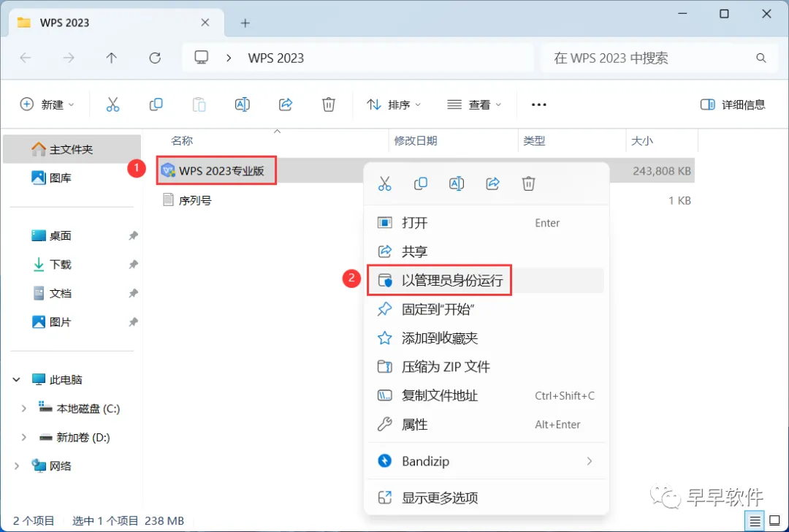Click WPS 2023 in address bar
This screenshot has height=532, width=789.
275,58
